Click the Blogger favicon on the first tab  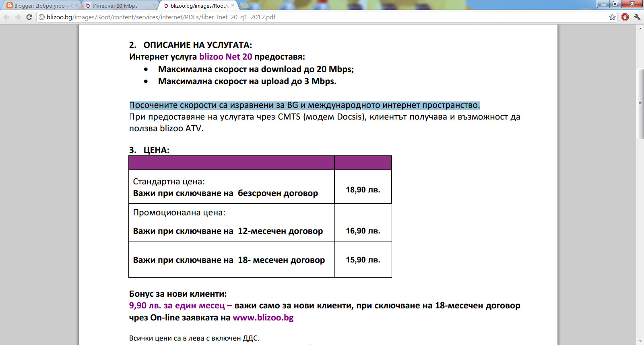click(x=10, y=6)
